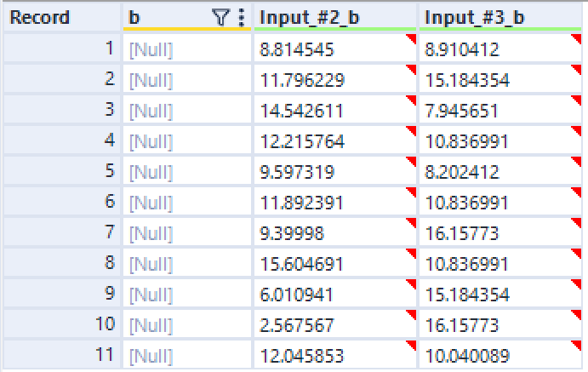Select record number 6 row header
588x372 pixels.
point(62,202)
